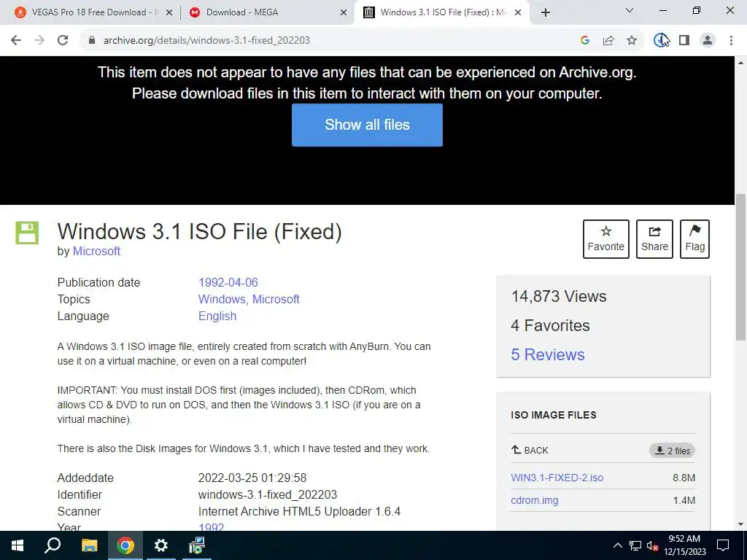Add item to favorites with Favorite button
747x560 pixels.
606,239
